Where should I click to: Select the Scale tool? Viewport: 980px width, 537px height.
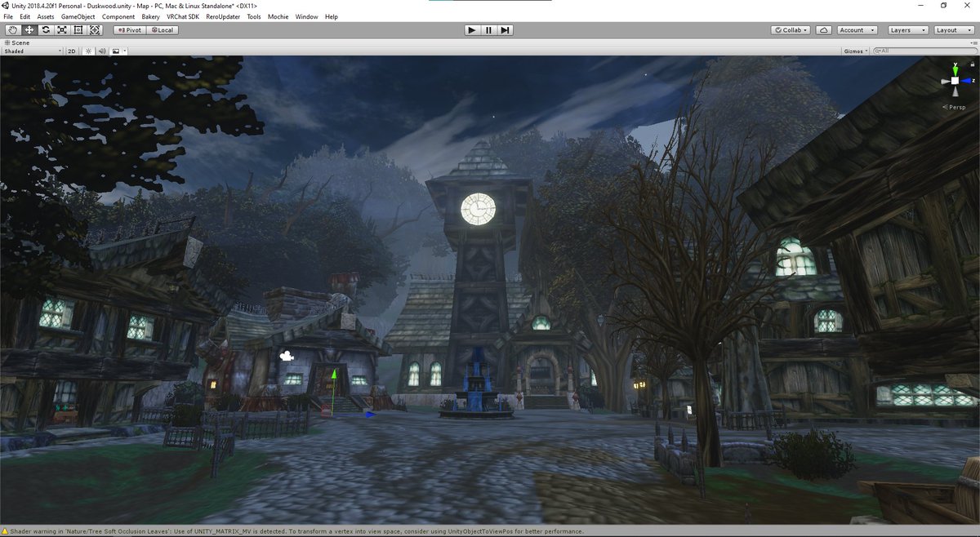coord(62,29)
